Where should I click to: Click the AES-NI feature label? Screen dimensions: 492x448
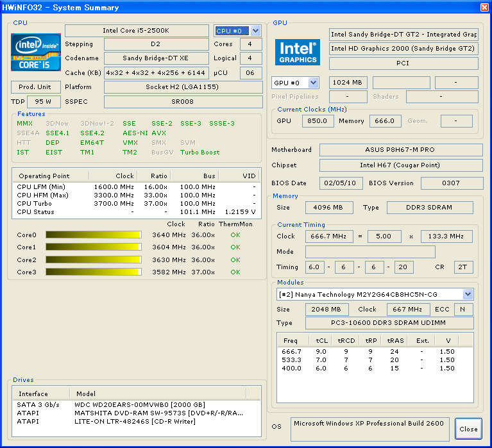tap(135, 133)
